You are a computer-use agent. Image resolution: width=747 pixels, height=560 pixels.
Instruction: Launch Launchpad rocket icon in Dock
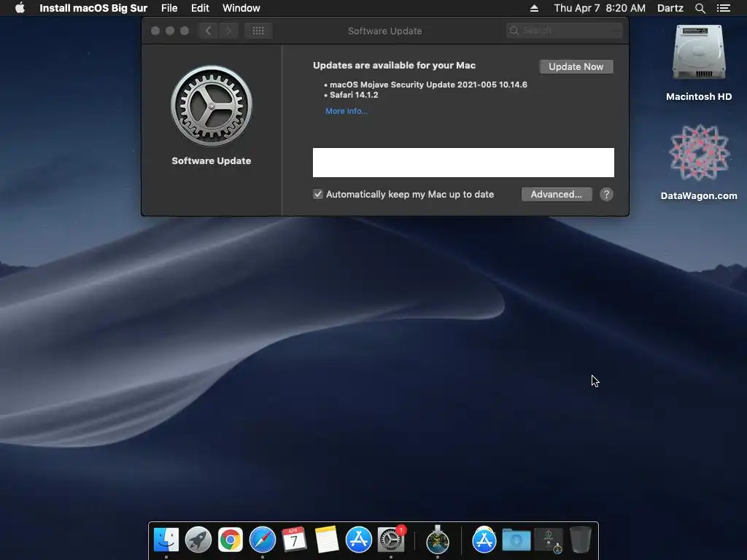coord(198,540)
